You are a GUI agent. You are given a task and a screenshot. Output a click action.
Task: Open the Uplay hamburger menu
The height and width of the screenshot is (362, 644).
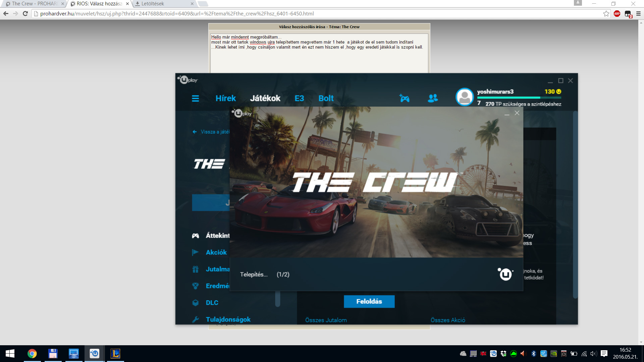(195, 98)
